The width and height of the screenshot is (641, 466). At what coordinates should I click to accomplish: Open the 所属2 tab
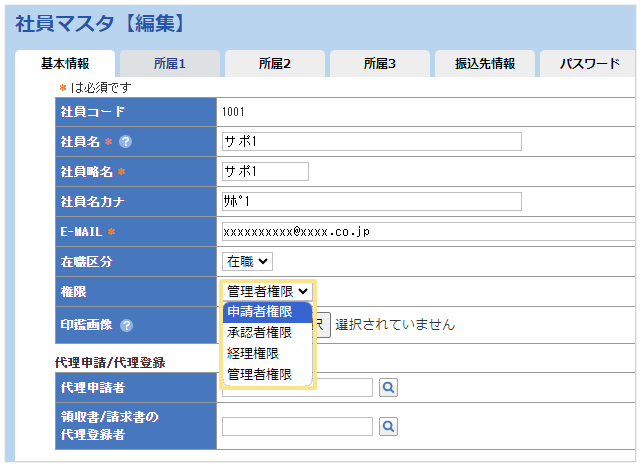coord(274,64)
